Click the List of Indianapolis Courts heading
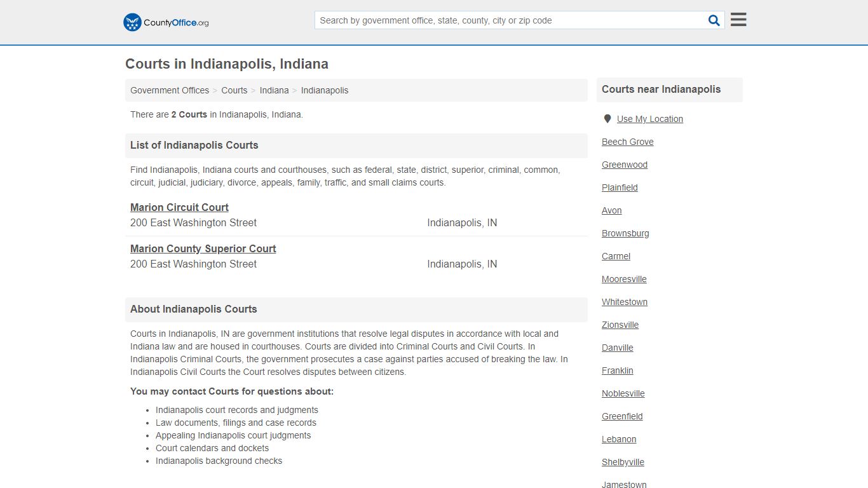This screenshot has height=488, width=868. (194, 145)
